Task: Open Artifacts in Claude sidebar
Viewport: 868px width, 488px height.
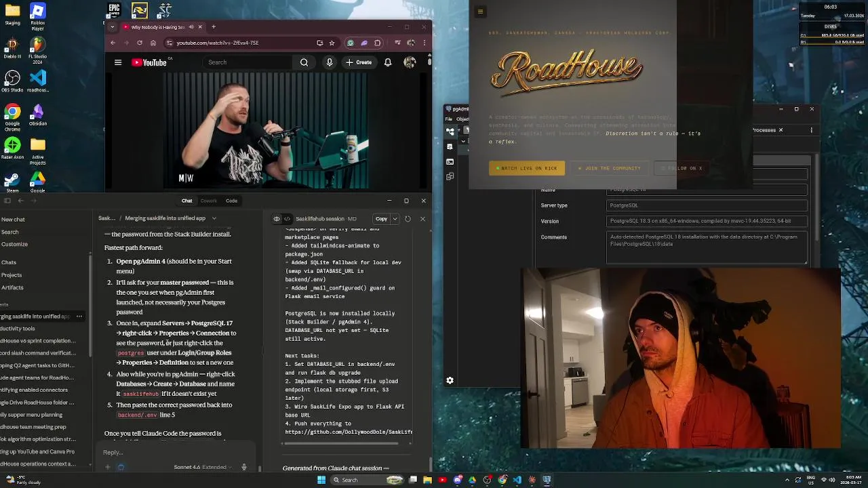Action: coord(12,287)
